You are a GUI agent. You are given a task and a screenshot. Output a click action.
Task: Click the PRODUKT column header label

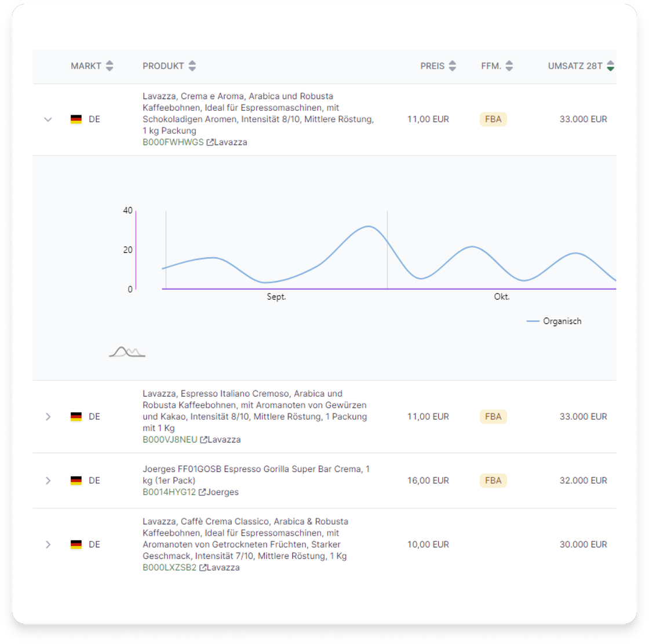[163, 66]
